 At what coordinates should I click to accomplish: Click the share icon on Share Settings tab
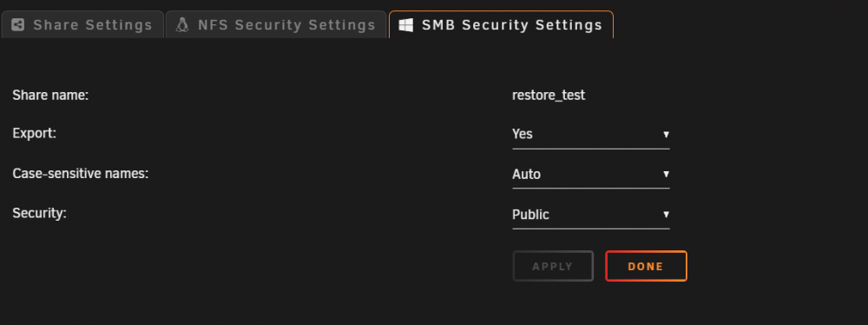[x=17, y=25]
